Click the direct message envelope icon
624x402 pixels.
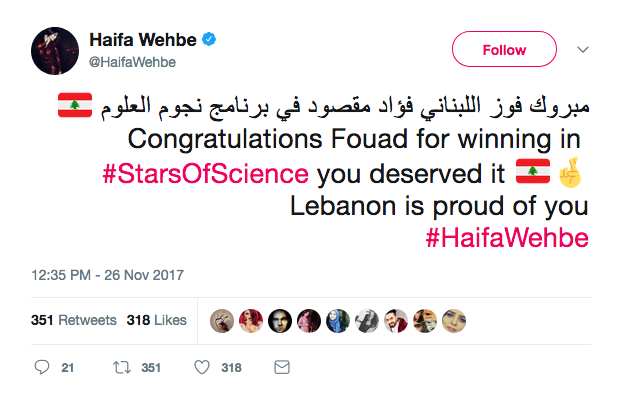pos(282,368)
